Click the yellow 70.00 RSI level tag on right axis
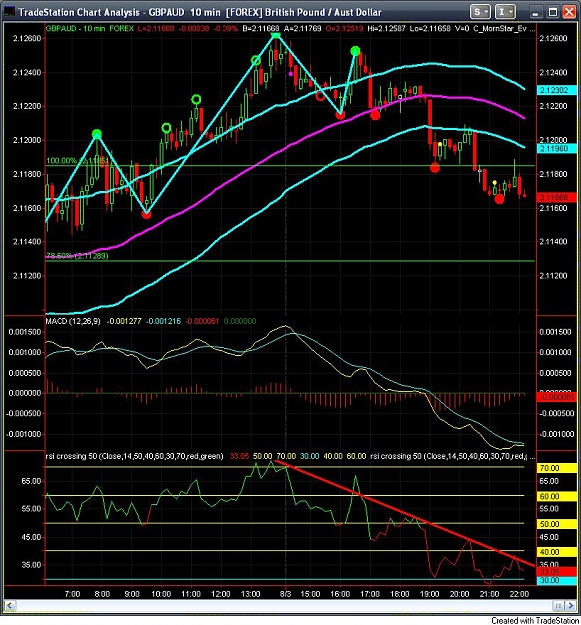 pyautogui.click(x=556, y=468)
